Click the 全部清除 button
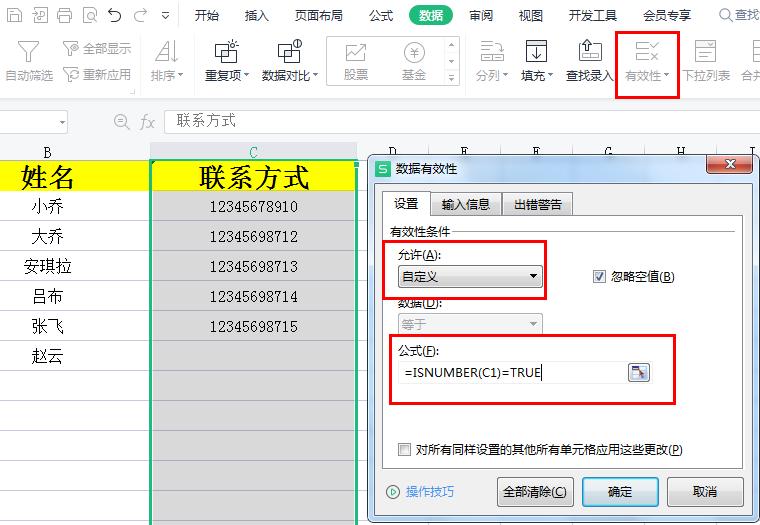The width and height of the screenshot is (760, 525). click(x=535, y=492)
